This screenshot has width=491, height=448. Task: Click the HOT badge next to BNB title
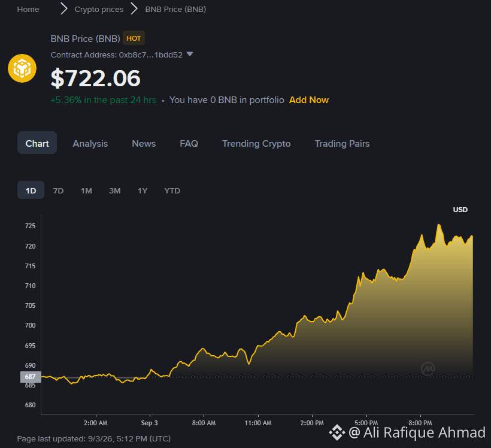pos(134,38)
